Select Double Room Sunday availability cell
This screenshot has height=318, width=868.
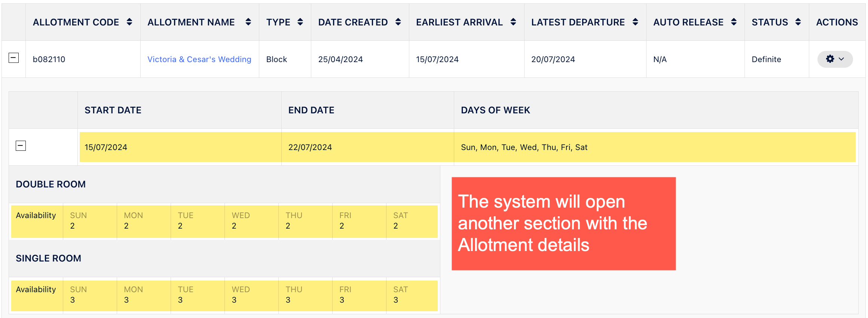(89, 221)
